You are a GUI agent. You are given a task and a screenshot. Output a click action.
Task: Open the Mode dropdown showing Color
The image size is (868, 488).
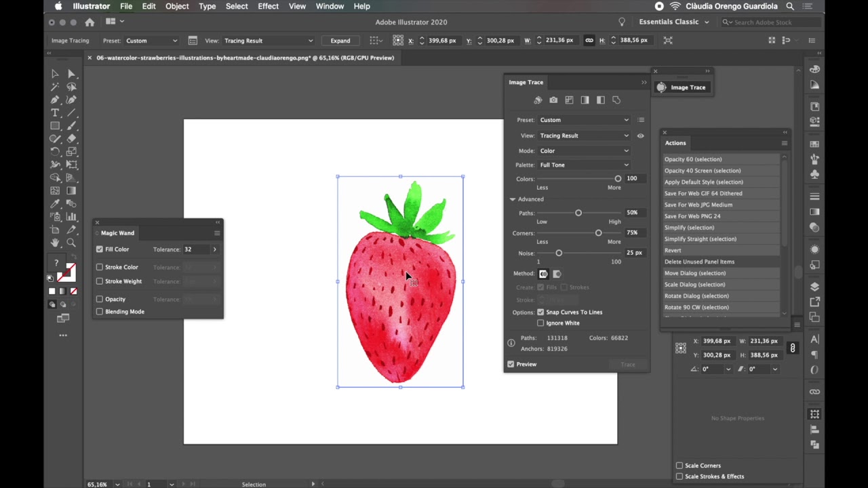[x=584, y=150]
